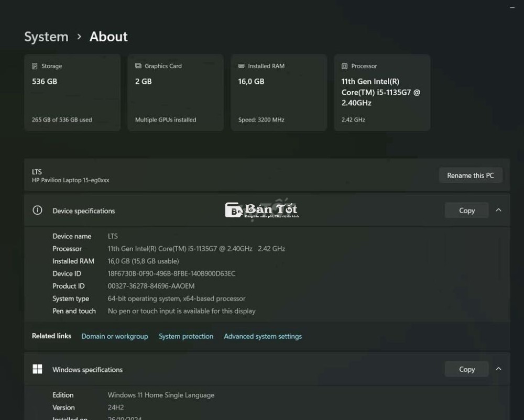Click the 'Device name' label
This screenshot has width=524, height=420.
[72, 236]
